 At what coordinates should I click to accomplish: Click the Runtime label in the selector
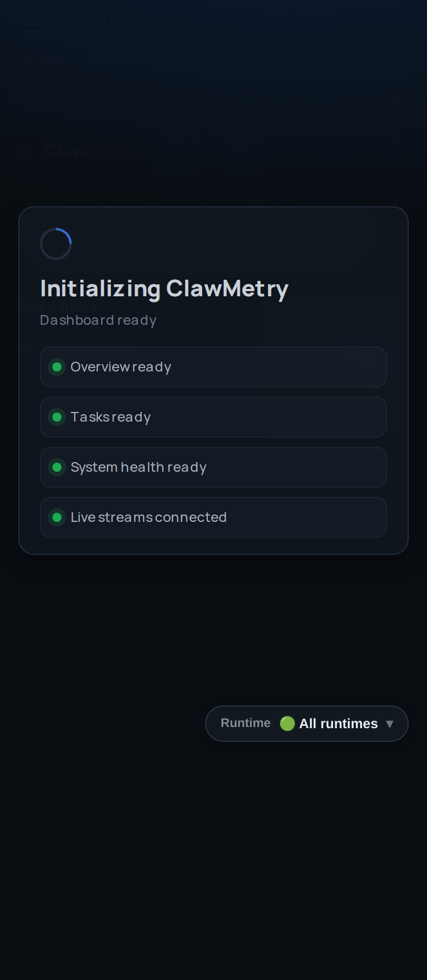[x=245, y=723]
